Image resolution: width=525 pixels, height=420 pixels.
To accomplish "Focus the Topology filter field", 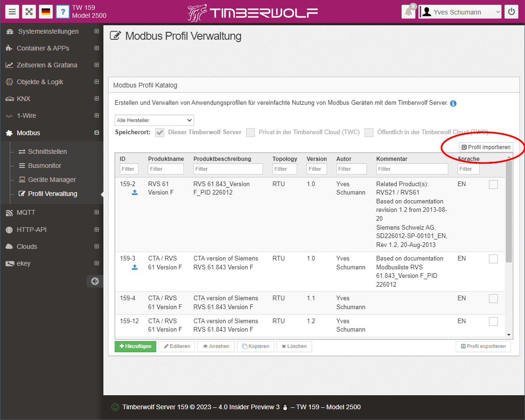I will (284, 169).
